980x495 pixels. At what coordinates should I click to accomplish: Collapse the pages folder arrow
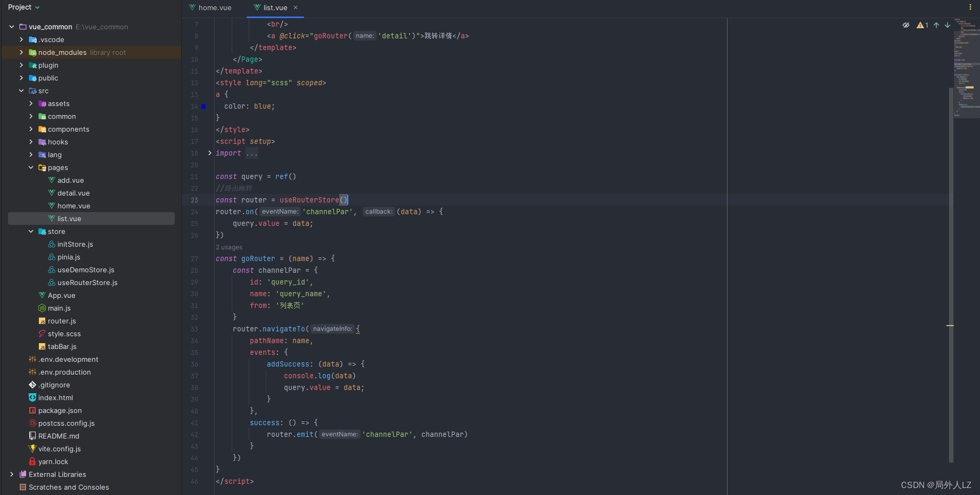pyautogui.click(x=31, y=167)
